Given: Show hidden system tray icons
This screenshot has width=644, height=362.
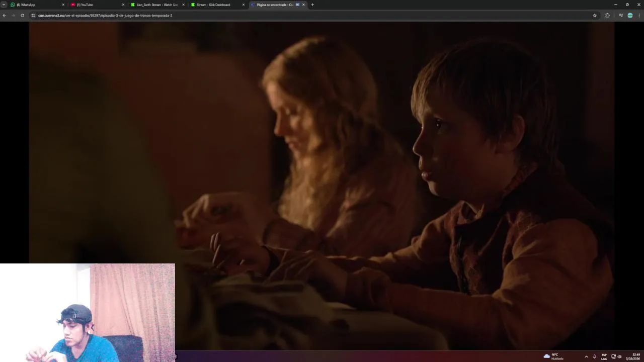Looking at the screenshot, I should click(x=586, y=356).
